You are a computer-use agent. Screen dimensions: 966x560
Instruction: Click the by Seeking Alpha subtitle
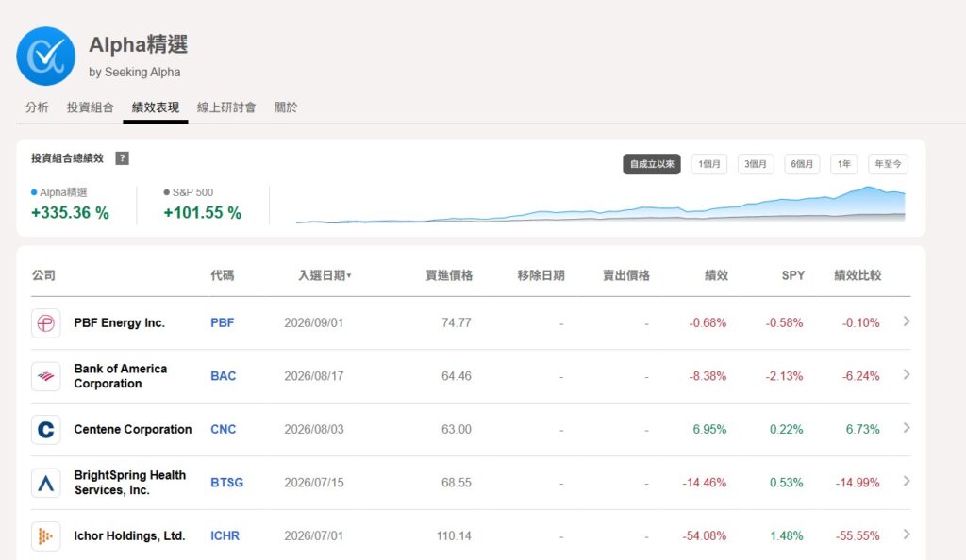[x=134, y=72]
